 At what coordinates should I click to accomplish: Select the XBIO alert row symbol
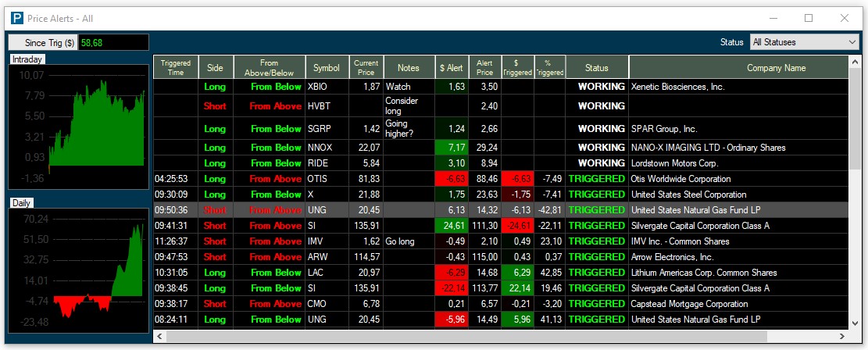[x=318, y=87]
